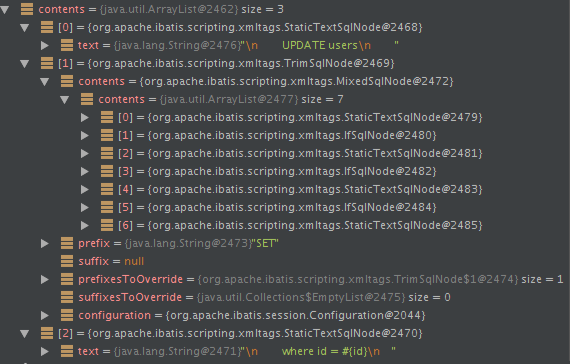Collapse the TrimSqlNode@2469 element
The height and width of the screenshot is (364, 570).
point(25,64)
